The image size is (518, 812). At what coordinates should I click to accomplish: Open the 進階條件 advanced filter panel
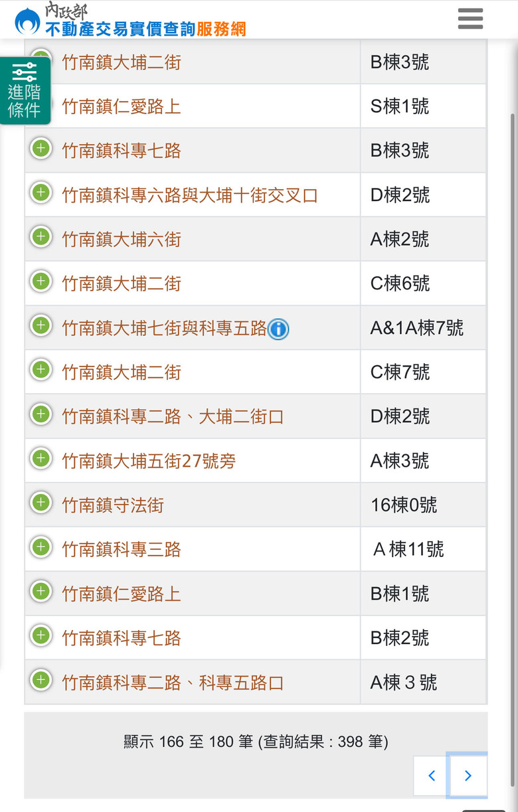(25, 91)
